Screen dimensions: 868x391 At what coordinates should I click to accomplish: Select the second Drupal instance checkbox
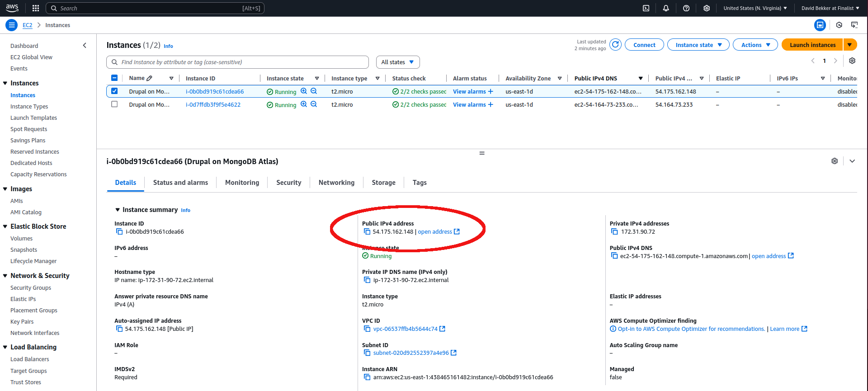coord(114,104)
